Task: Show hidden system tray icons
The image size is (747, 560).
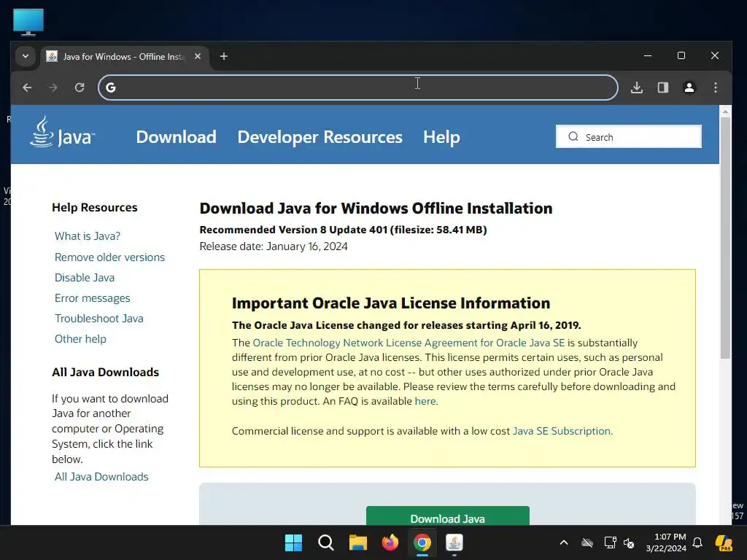Action: click(x=564, y=542)
